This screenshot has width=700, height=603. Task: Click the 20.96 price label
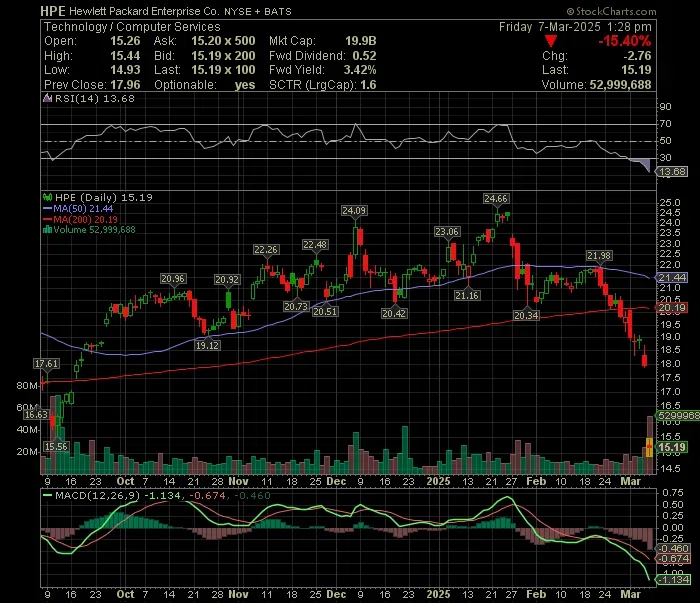(x=173, y=279)
